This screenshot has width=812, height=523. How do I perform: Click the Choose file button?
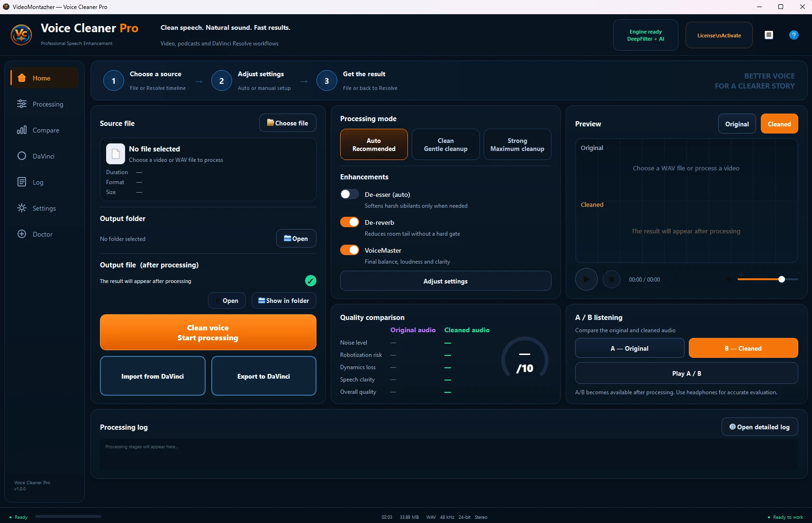point(288,123)
